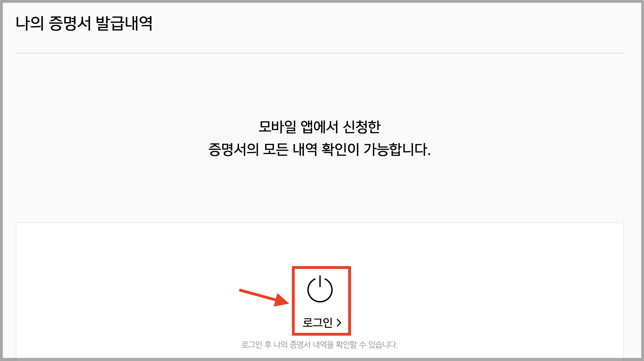Click the word 확인할 in the gray hint
This screenshot has width=644, height=361.
click(346, 345)
